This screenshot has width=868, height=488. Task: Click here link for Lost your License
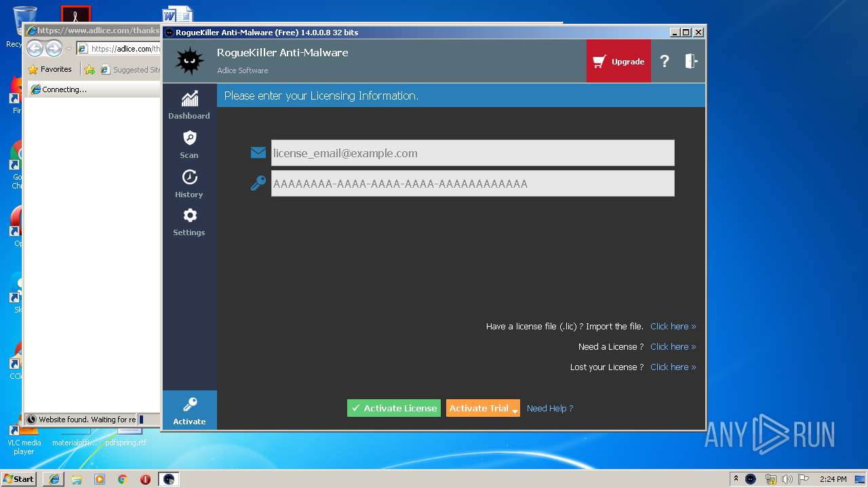click(673, 367)
